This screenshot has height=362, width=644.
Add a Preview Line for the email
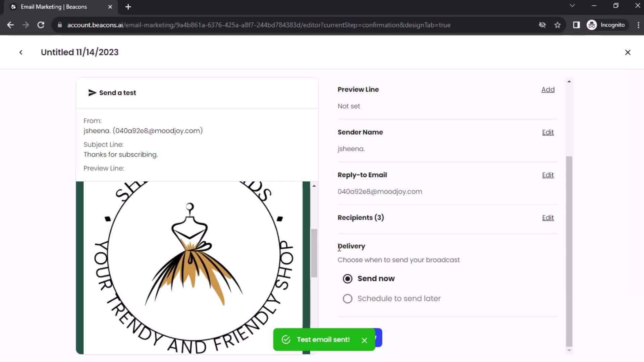tap(548, 89)
